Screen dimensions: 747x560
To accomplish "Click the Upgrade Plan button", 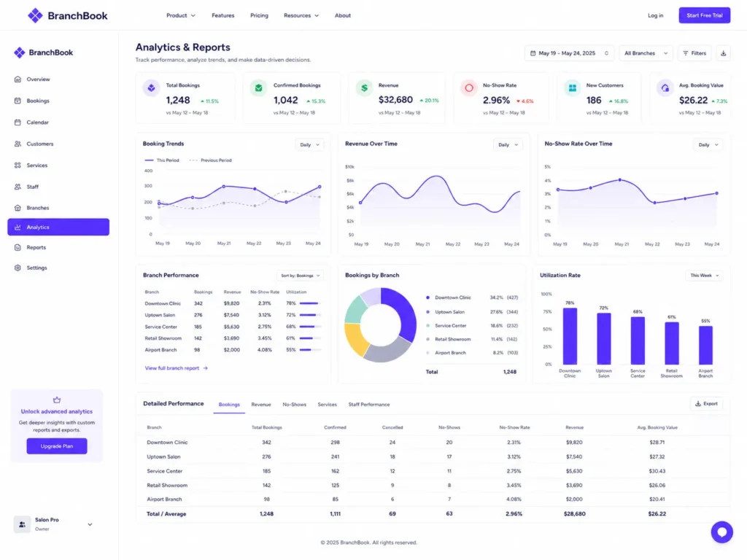I will tap(57, 446).
